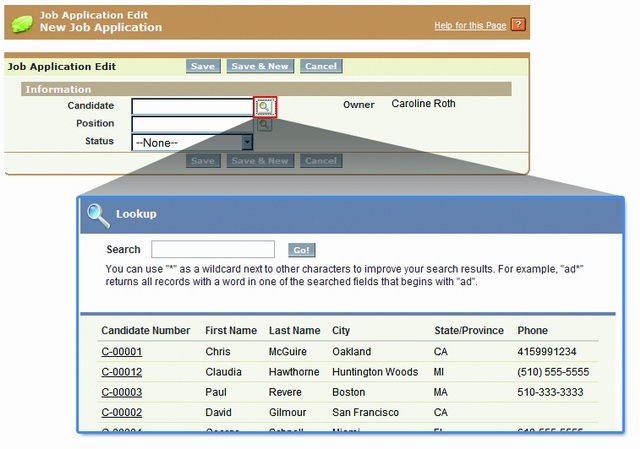Click the State/Province column header
Image resolution: width=640 pixels, height=449 pixels.
pyautogui.click(x=469, y=330)
